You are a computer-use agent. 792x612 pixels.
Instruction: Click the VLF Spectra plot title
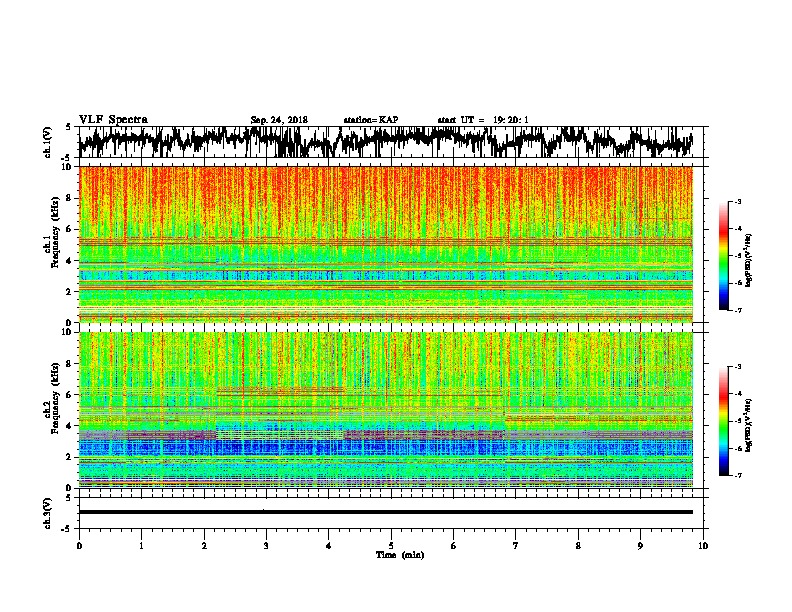pyautogui.click(x=113, y=119)
